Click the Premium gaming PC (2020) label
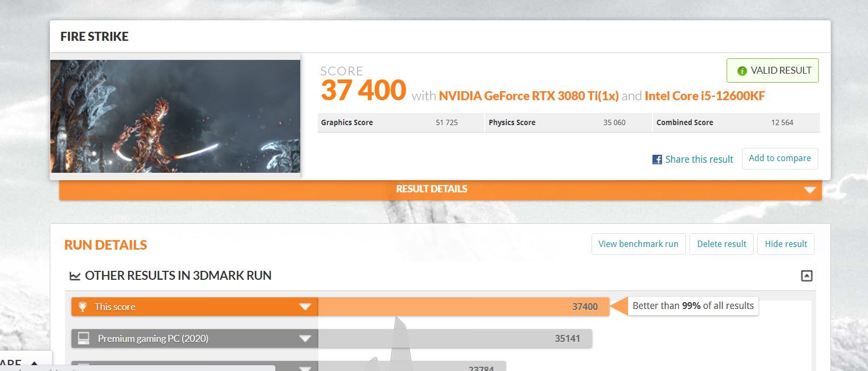This screenshot has height=371, width=868. 153,339
